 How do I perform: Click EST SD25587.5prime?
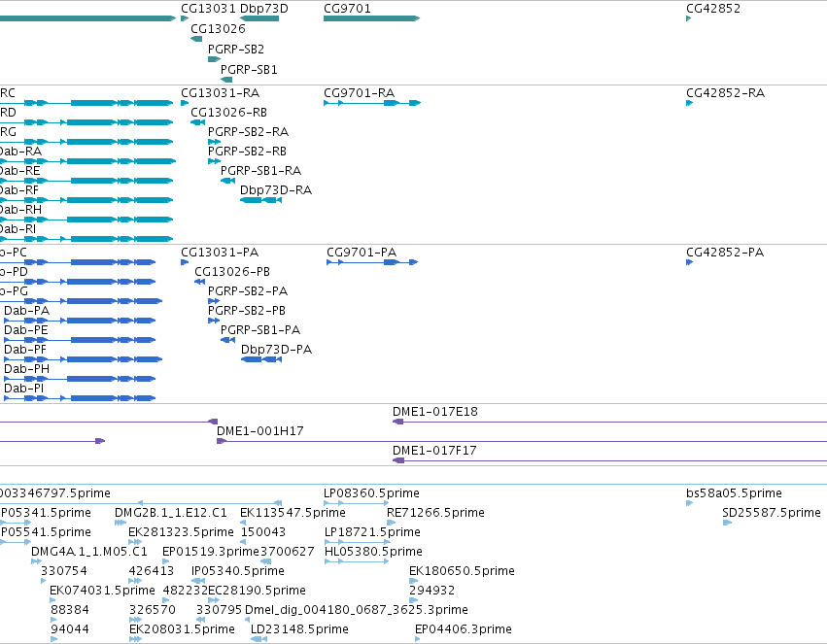pyautogui.click(x=772, y=513)
